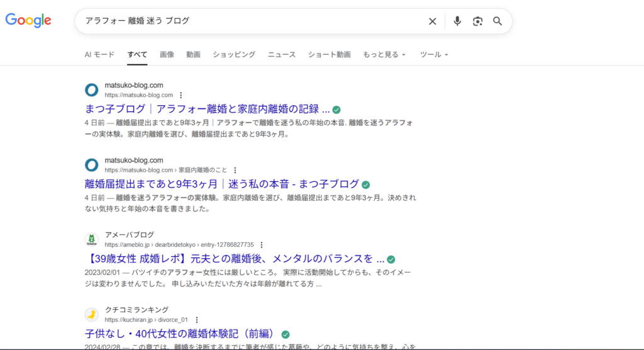Switch to 画像 tab
The image size is (644, 350).
click(167, 54)
